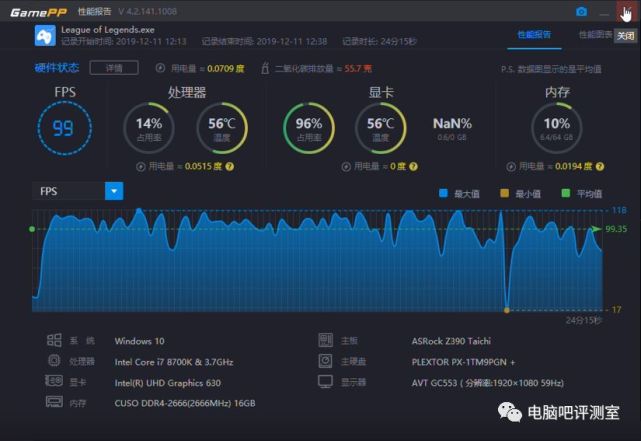Click the memory power help question icon

coord(600,166)
